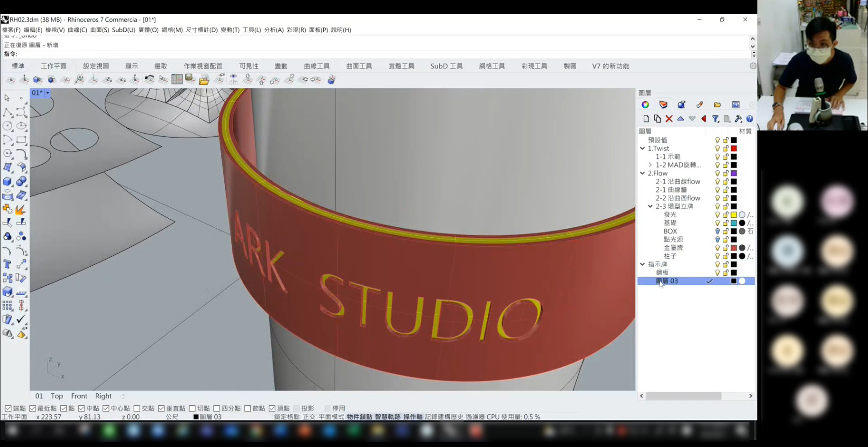Select the Text object tool in left toolbar

point(8,264)
